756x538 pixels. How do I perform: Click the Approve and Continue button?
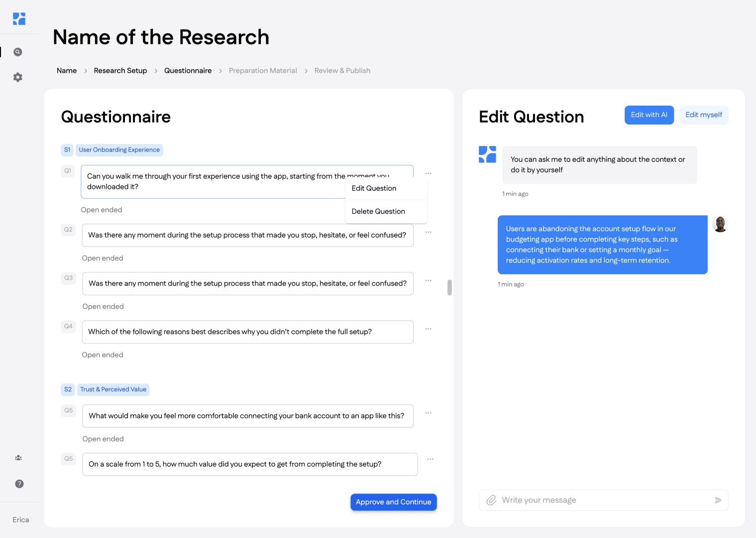click(x=393, y=502)
